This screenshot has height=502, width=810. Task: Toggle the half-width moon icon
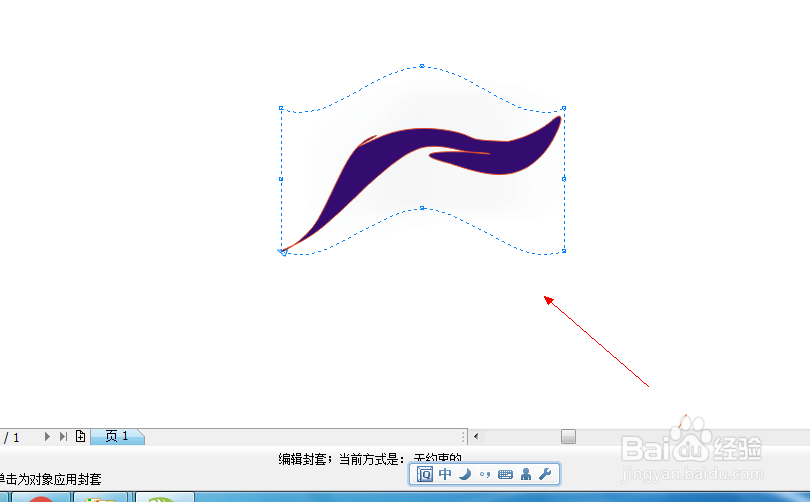point(465,474)
